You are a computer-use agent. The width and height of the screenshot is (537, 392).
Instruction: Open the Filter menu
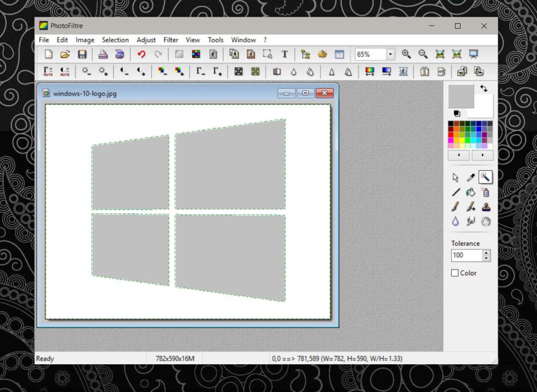[170, 40]
